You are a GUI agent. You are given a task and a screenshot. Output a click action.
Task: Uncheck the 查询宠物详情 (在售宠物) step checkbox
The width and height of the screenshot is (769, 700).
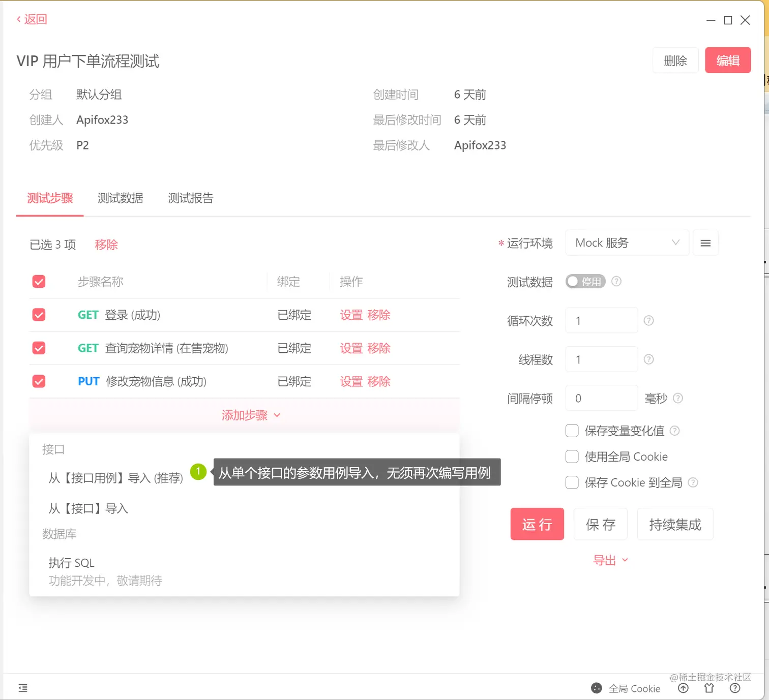click(39, 348)
